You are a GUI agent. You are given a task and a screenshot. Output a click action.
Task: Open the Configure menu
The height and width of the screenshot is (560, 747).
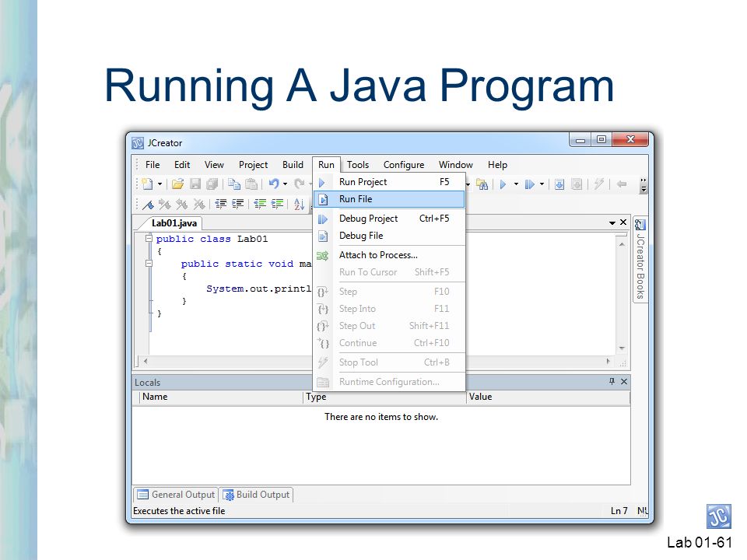[x=404, y=165]
